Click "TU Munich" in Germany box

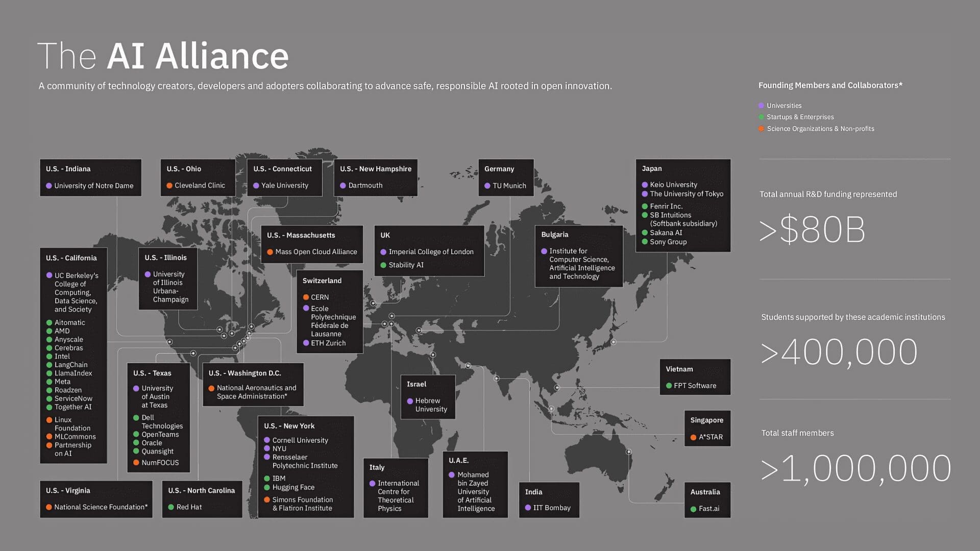(x=509, y=186)
